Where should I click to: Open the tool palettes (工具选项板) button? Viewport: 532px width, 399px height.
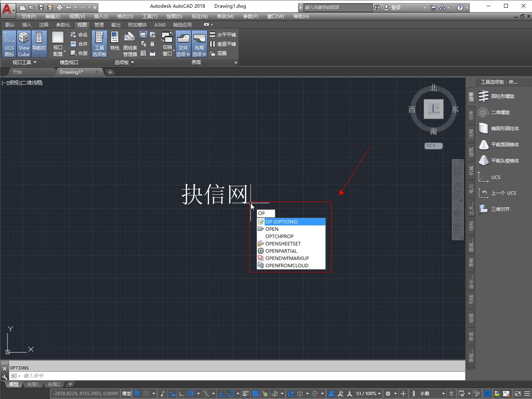(99, 43)
